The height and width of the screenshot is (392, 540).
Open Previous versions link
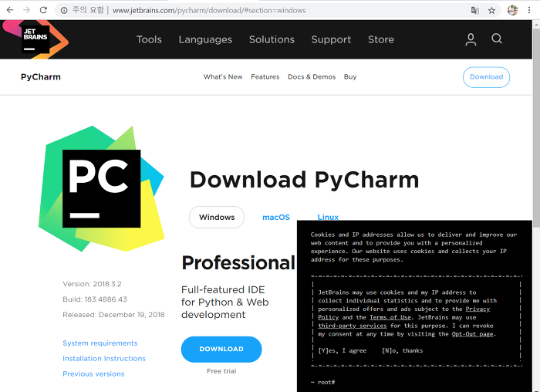pyautogui.click(x=93, y=373)
